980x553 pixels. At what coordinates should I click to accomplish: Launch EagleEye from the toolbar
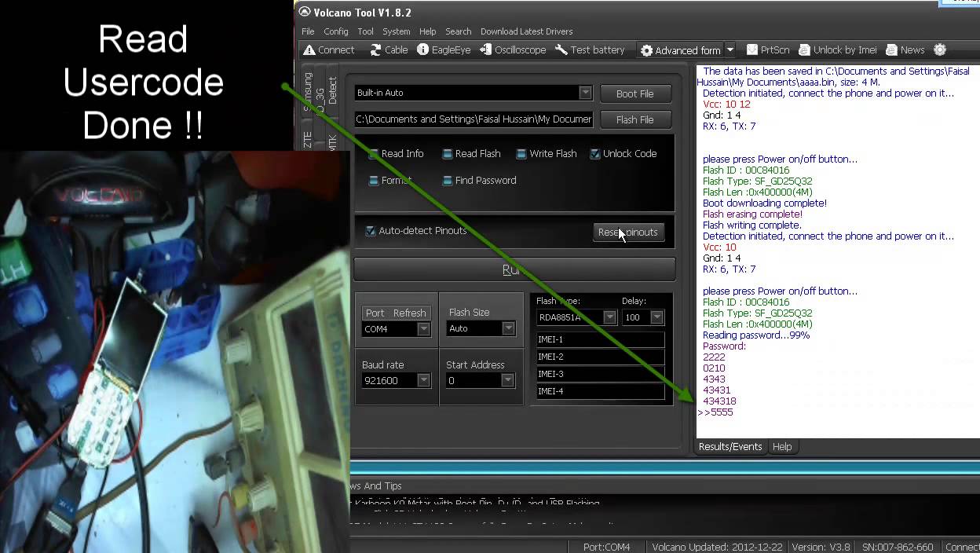(x=444, y=49)
